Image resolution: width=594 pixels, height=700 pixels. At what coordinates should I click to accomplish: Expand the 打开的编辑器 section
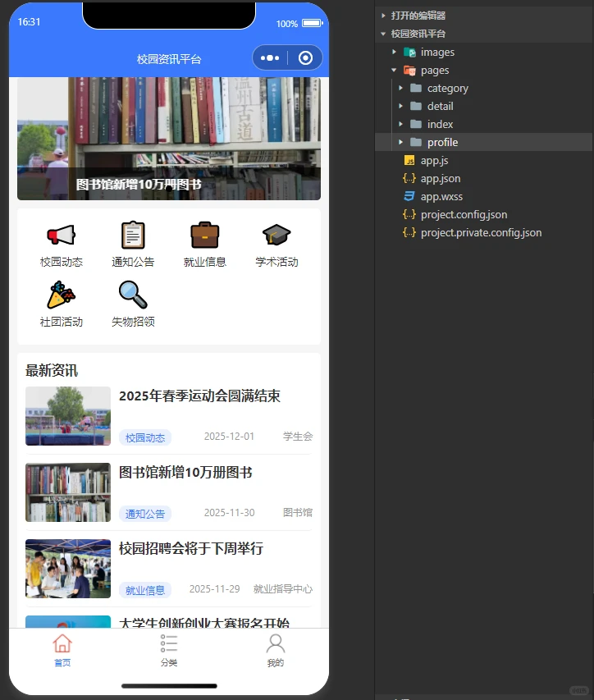click(383, 16)
